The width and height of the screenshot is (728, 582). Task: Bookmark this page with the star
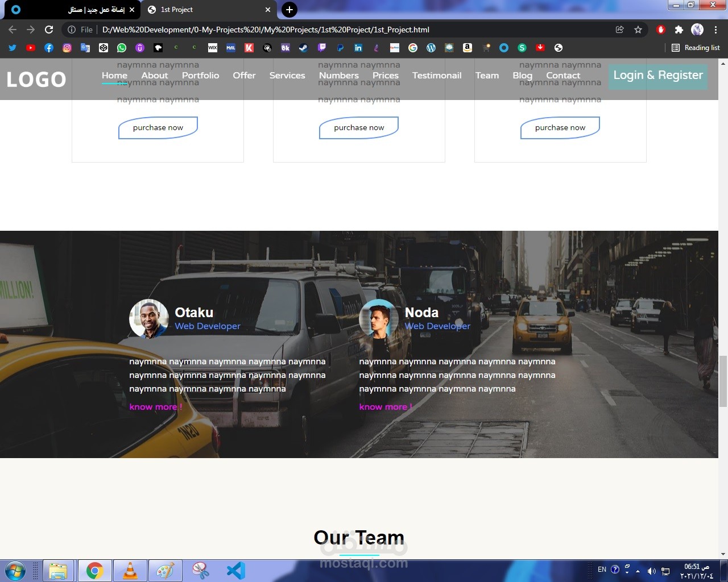(x=638, y=30)
